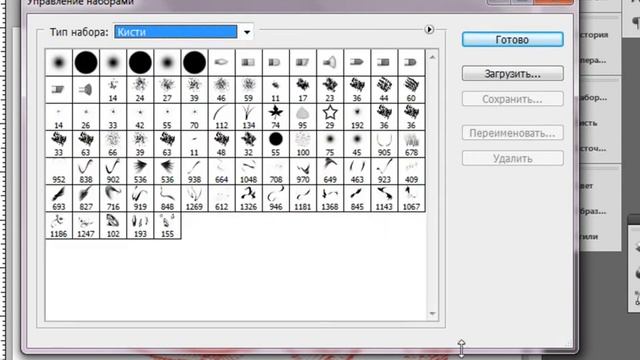Select the brush preset 155

point(167,225)
